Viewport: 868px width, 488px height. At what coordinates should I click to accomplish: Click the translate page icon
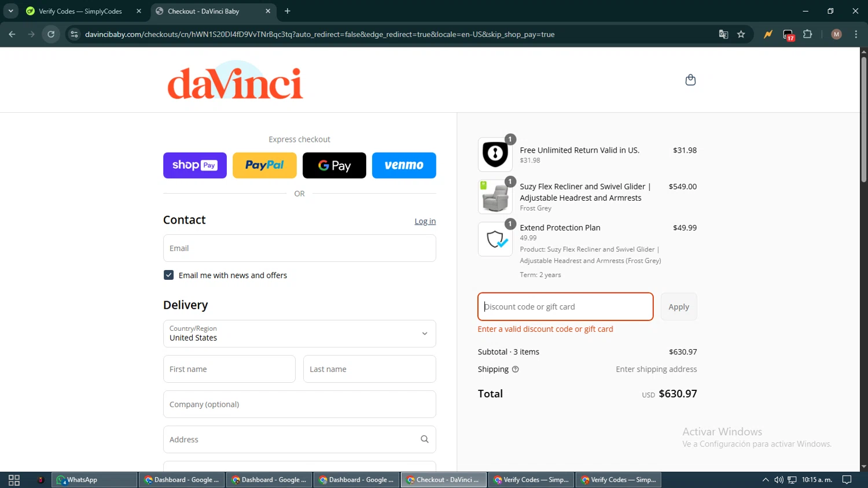[723, 34]
